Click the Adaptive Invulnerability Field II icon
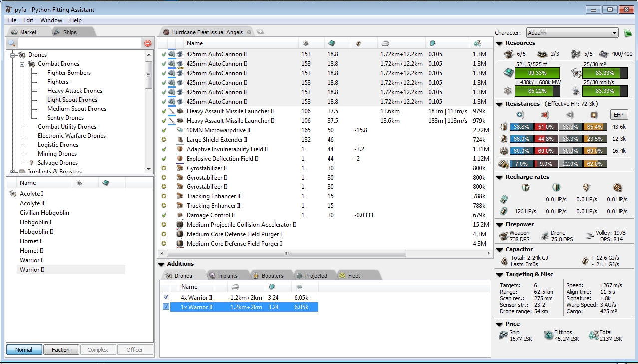 (x=180, y=149)
